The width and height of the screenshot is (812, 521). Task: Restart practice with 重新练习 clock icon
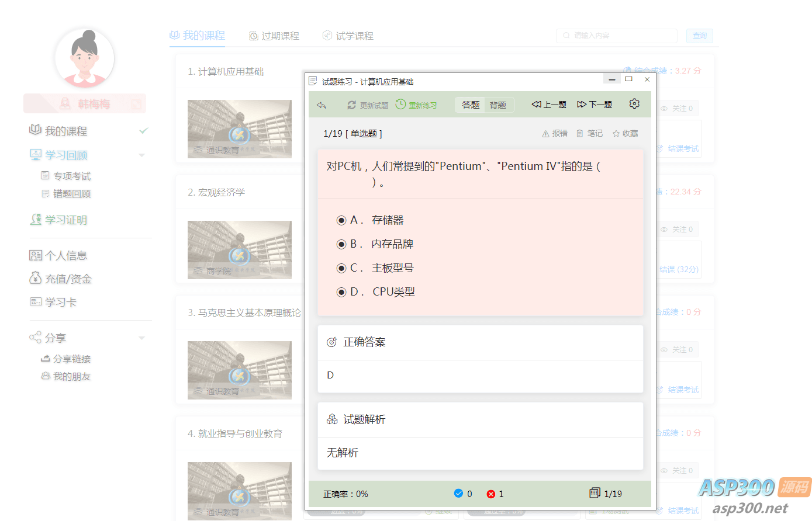click(x=400, y=105)
